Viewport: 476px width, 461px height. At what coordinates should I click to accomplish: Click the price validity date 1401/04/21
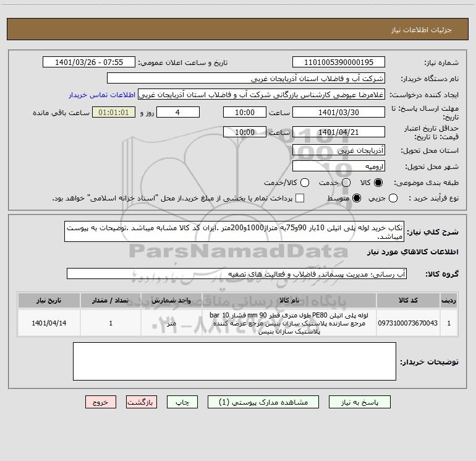[x=339, y=132]
